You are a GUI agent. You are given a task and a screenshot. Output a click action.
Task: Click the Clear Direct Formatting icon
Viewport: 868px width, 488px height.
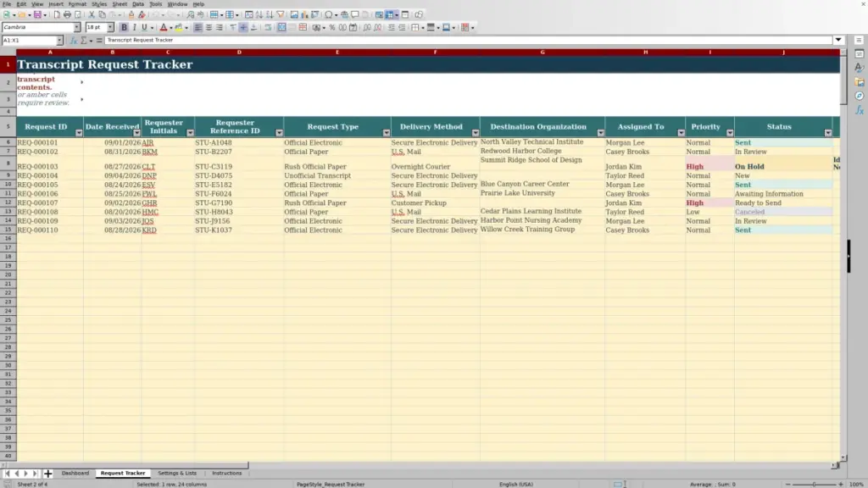[142, 15]
